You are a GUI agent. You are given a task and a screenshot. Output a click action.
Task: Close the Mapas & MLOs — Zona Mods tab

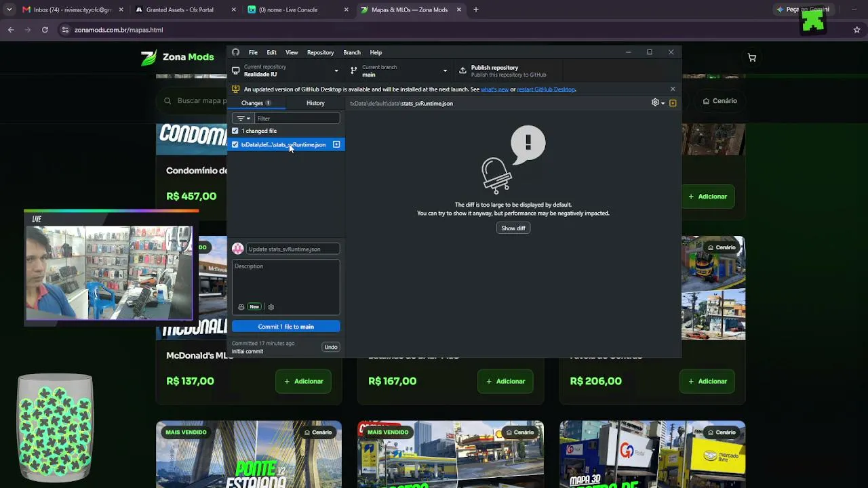(x=458, y=10)
